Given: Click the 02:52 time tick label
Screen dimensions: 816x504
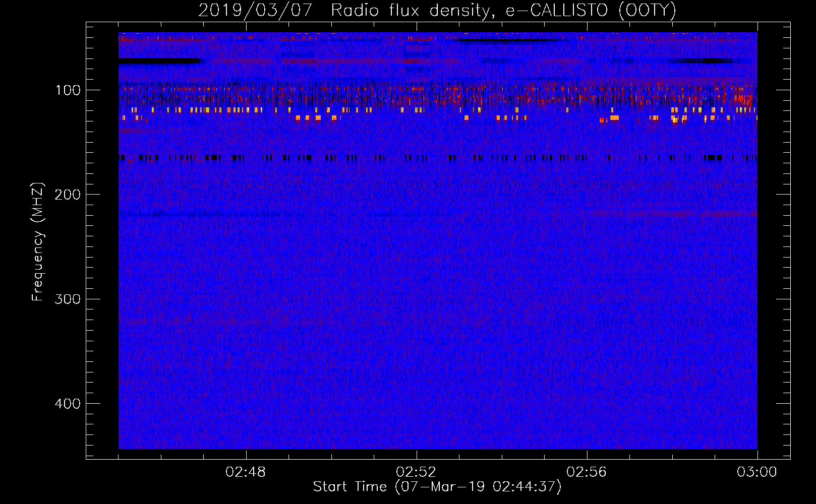Looking at the screenshot, I should pyautogui.click(x=416, y=472).
